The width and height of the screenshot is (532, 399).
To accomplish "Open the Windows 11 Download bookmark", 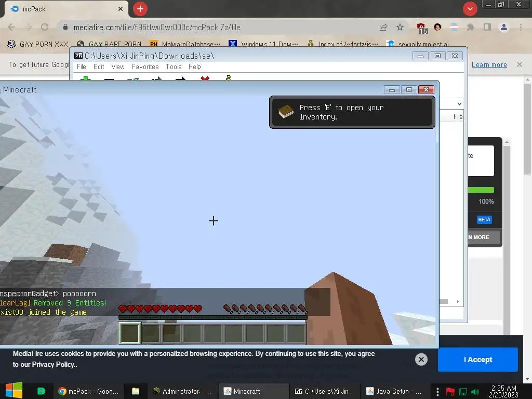I will 263,44.
